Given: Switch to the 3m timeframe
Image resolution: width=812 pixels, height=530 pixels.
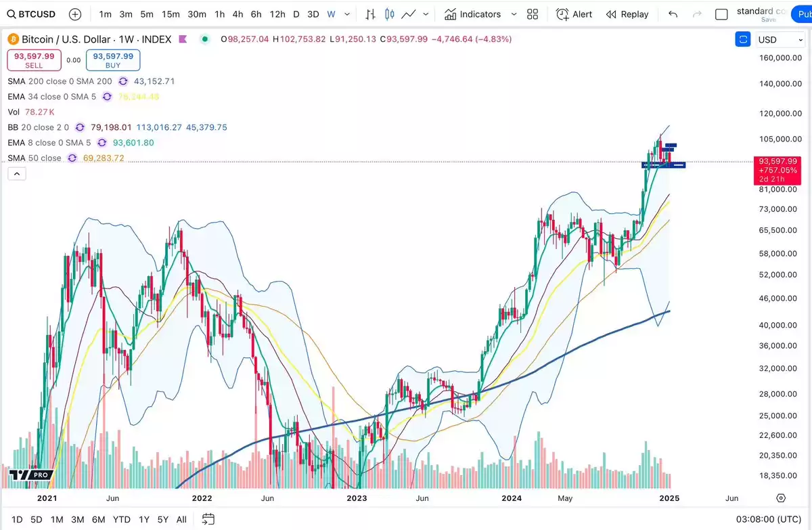Looking at the screenshot, I should [126, 14].
